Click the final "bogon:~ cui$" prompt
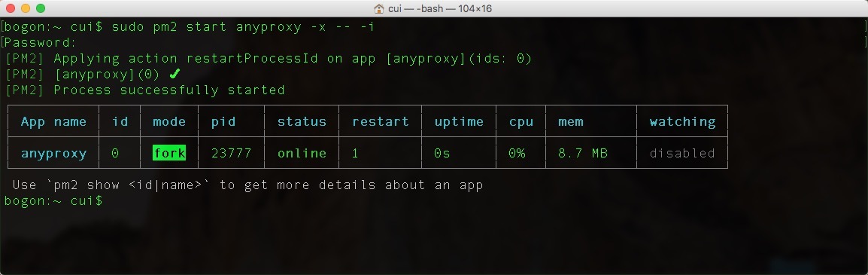The image size is (868, 275). [53, 200]
